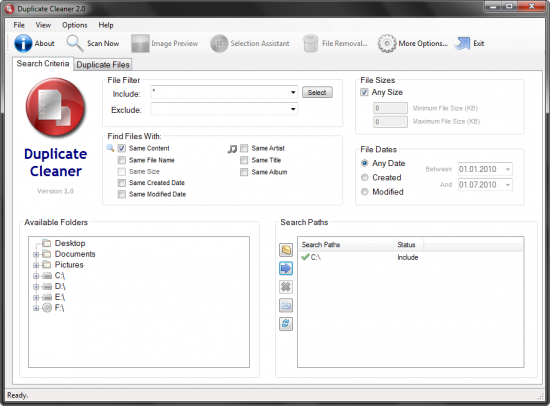The height and width of the screenshot is (406, 550).
Task: Open Image Preview tool
Action: (140, 44)
